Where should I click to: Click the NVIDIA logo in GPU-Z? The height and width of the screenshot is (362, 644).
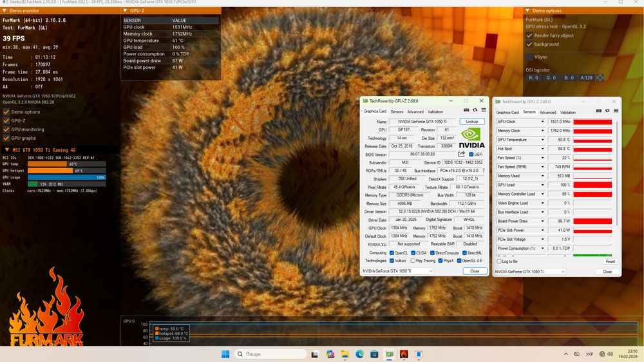[471, 138]
